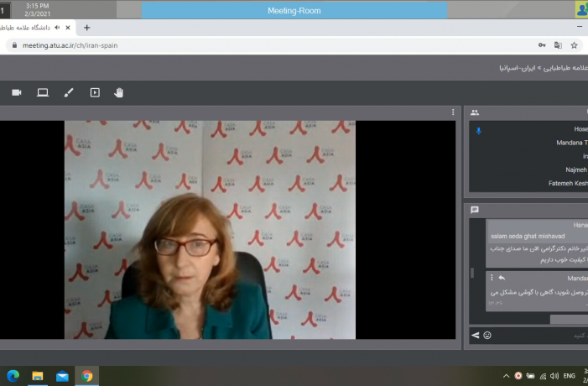
Task: Mute the browser tab audio
Action: [57, 28]
